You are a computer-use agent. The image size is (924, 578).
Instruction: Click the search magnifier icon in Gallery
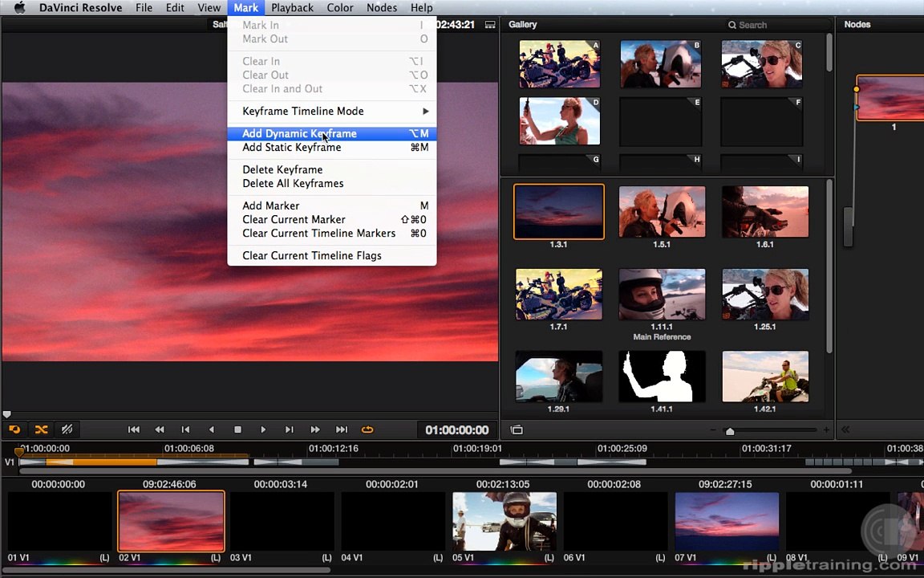point(731,25)
